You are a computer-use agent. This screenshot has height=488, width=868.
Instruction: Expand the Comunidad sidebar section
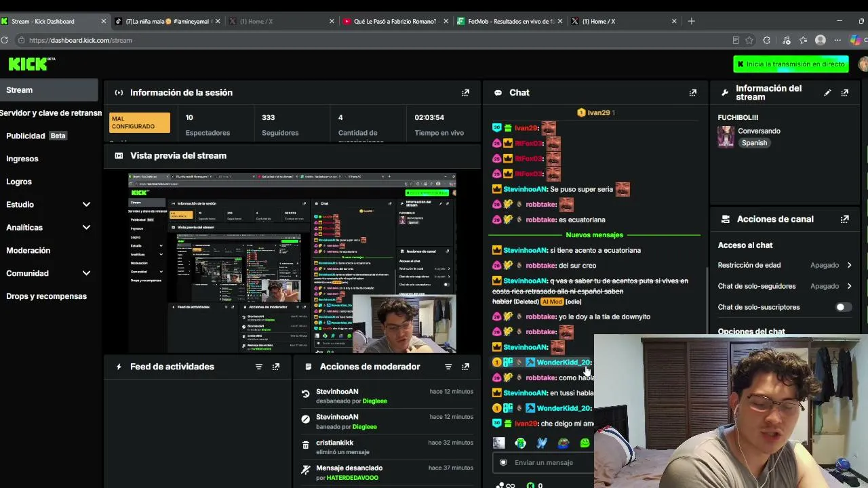coord(86,273)
